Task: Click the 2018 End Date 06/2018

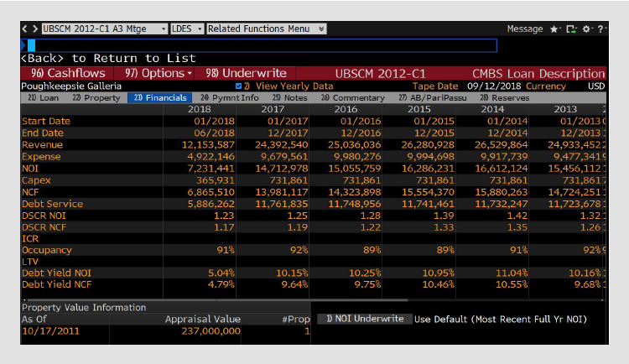Action: point(214,133)
